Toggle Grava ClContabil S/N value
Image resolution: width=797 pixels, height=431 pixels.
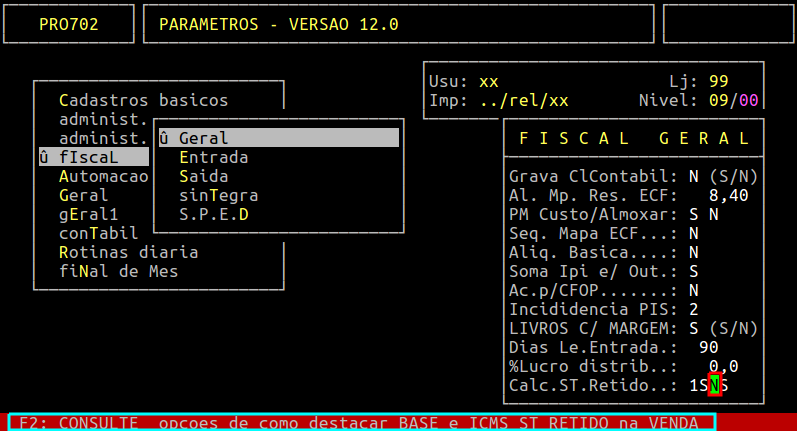click(693, 176)
